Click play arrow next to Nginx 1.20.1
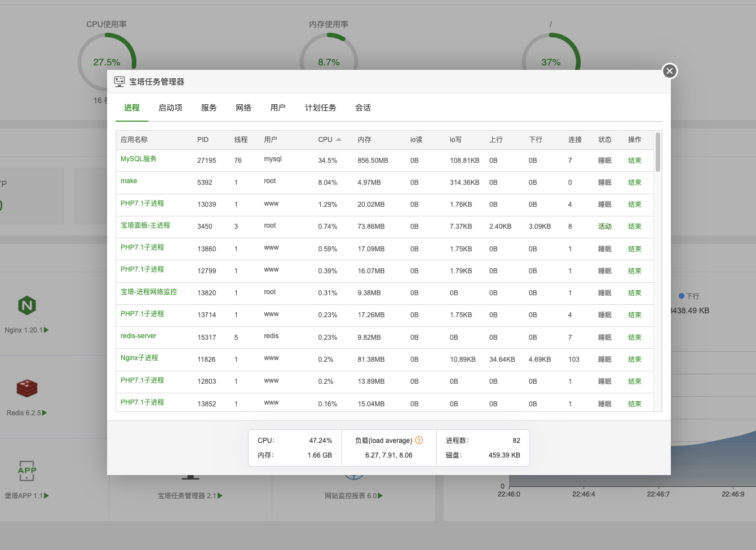756x550 pixels. pos(46,330)
